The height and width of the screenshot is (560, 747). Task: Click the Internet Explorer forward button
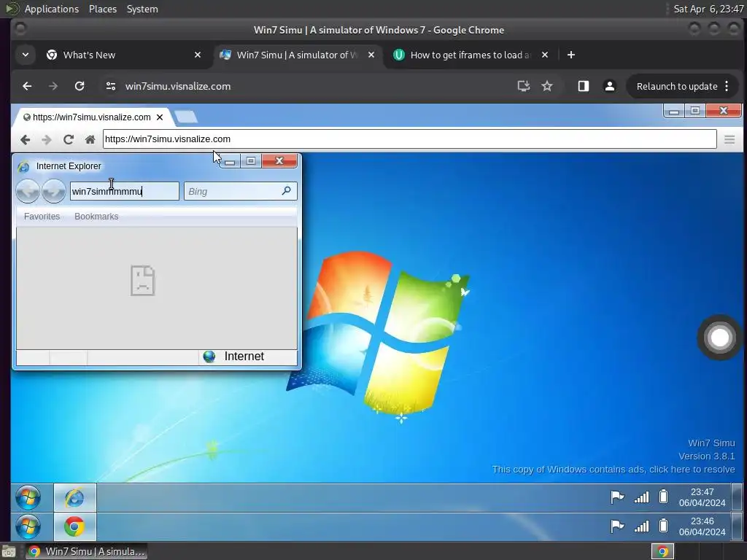(54, 192)
